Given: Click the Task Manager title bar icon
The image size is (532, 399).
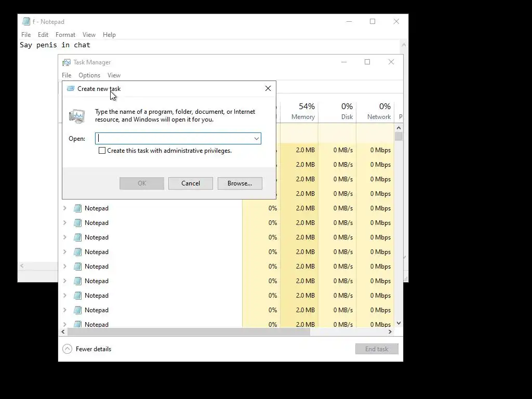Looking at the screenshot, I should (66, 62).
